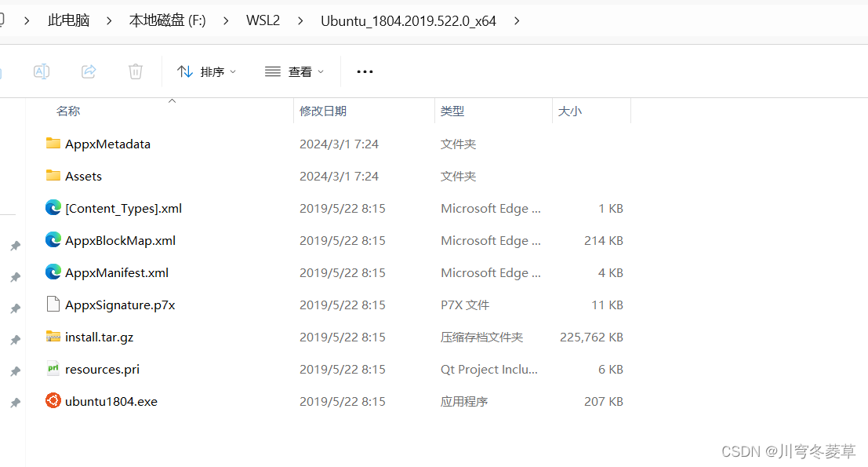Click 此电脑 in the breadcrumb
The height and width of the screenshot is (467, 868).
pyautogui.click(x=69, y=20)
